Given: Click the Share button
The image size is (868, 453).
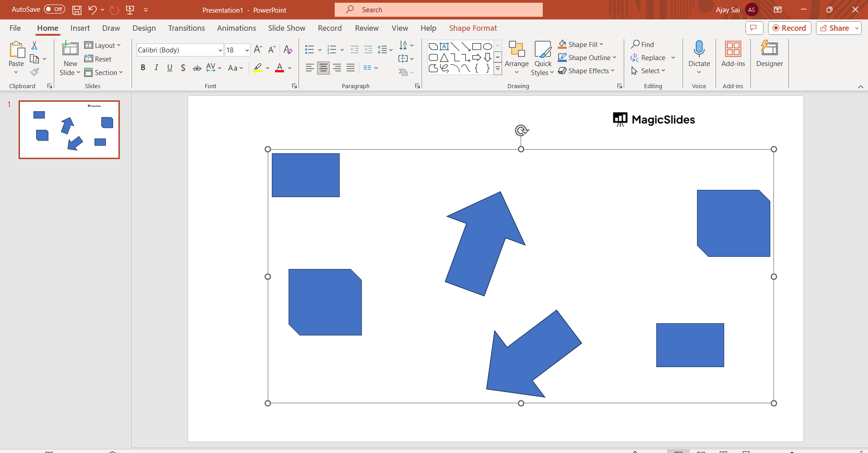Looking at the screenshot, I should pyautogui.click(x=835, y=28).
